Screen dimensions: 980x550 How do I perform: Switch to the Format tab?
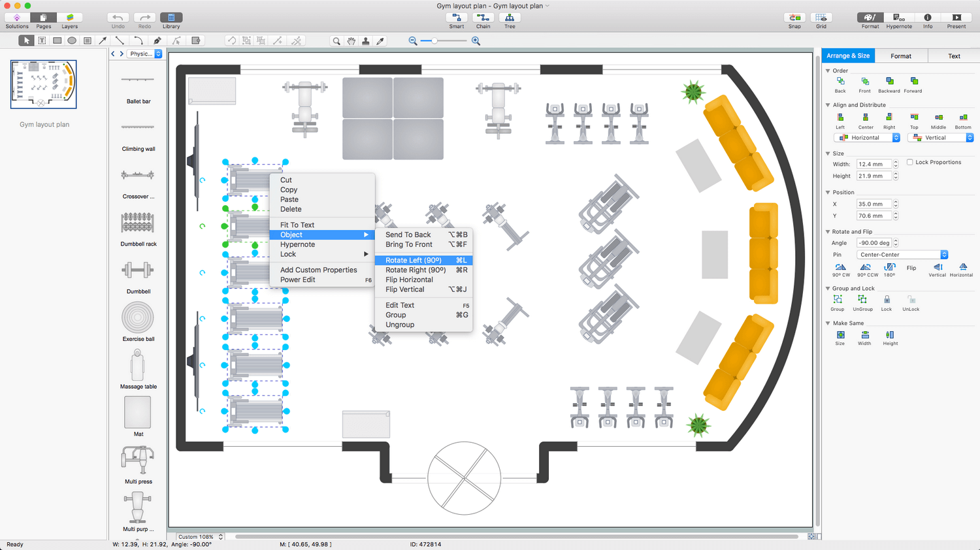[900, 56]
